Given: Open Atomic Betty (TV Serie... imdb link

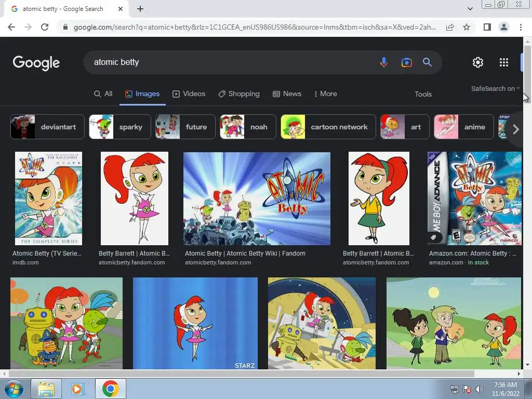Looking at the screenshot, I should coord(47,254).
